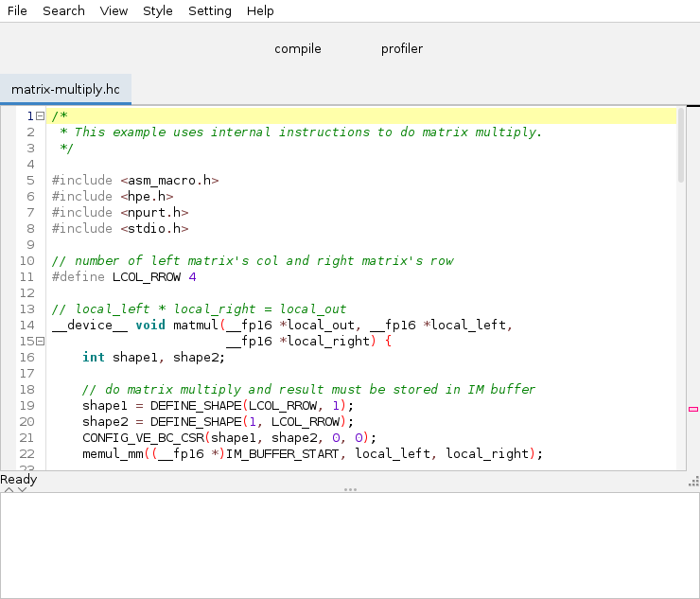Click the dotted splitter handle above the output pane

click(350, 489)
